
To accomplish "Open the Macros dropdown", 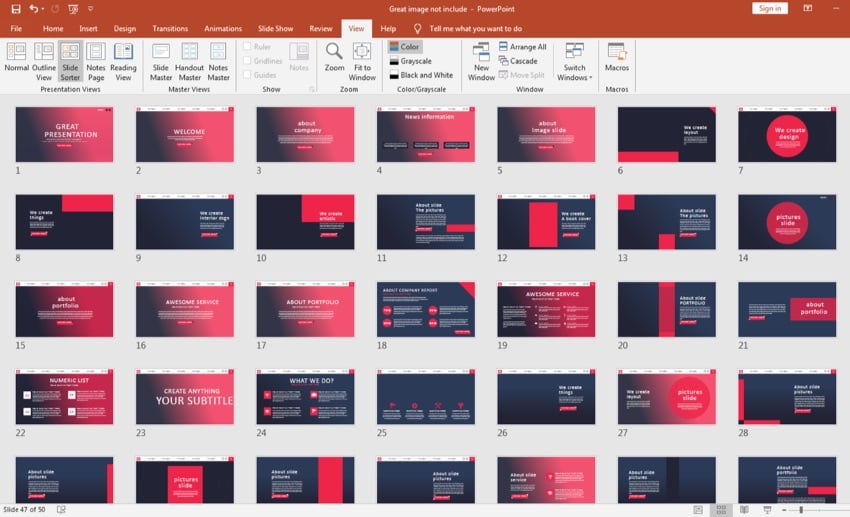I will [x=617, y=58].
